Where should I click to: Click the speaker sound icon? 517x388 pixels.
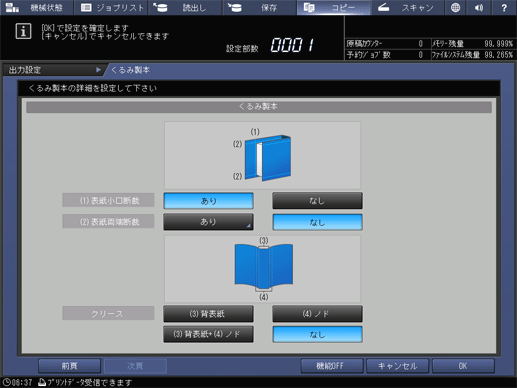pyautogui.click(x=479, y=7)
